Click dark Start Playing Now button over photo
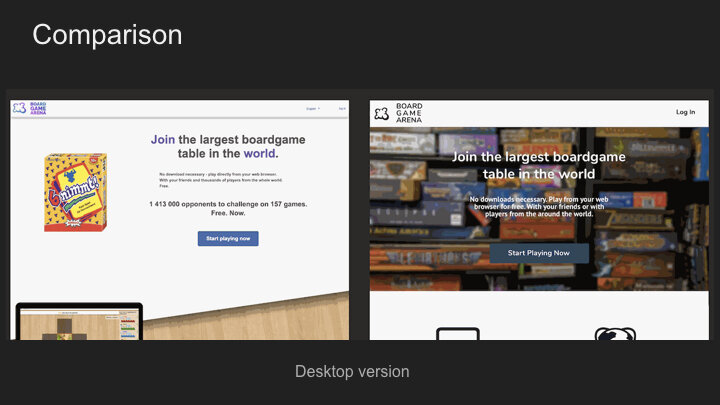720x405 pixels. [539, 253]
